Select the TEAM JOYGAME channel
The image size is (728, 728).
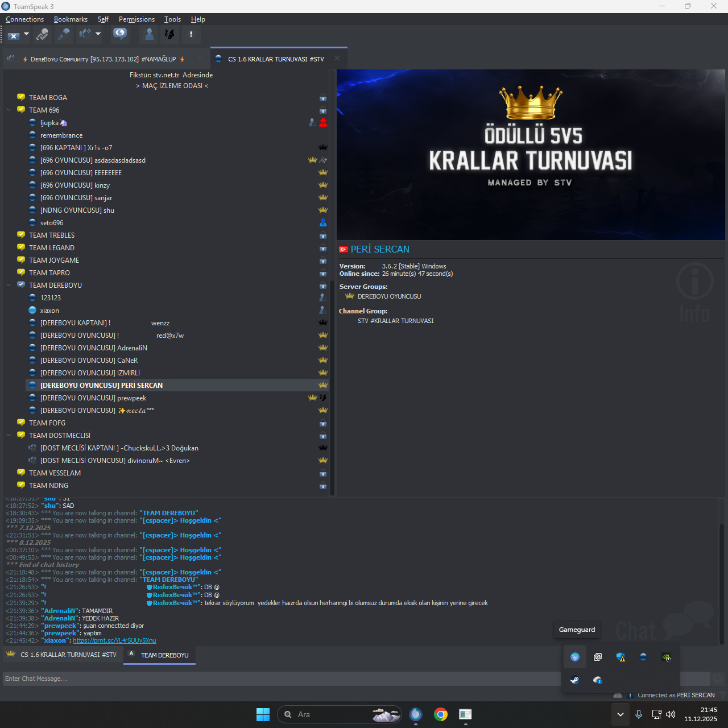click(x=54, y=260)
